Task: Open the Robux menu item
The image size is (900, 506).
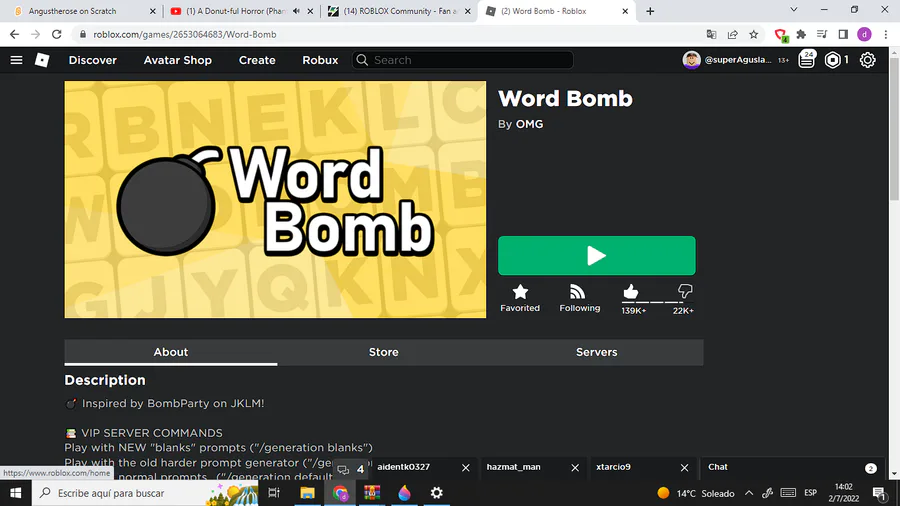Action: click(320, 60)
